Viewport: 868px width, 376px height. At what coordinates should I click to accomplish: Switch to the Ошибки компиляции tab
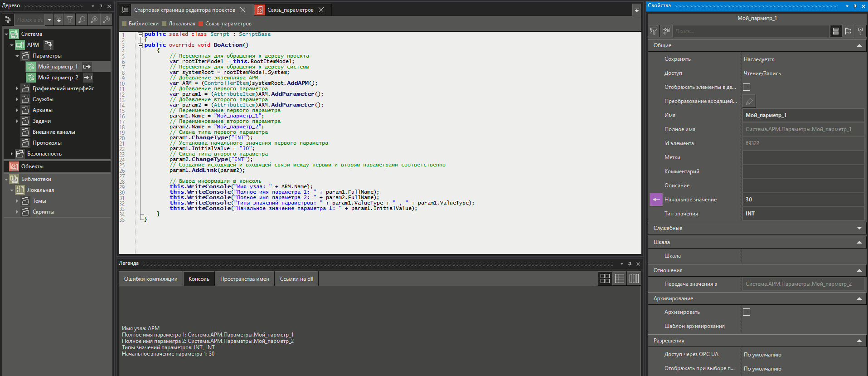[x=150, y=279]
